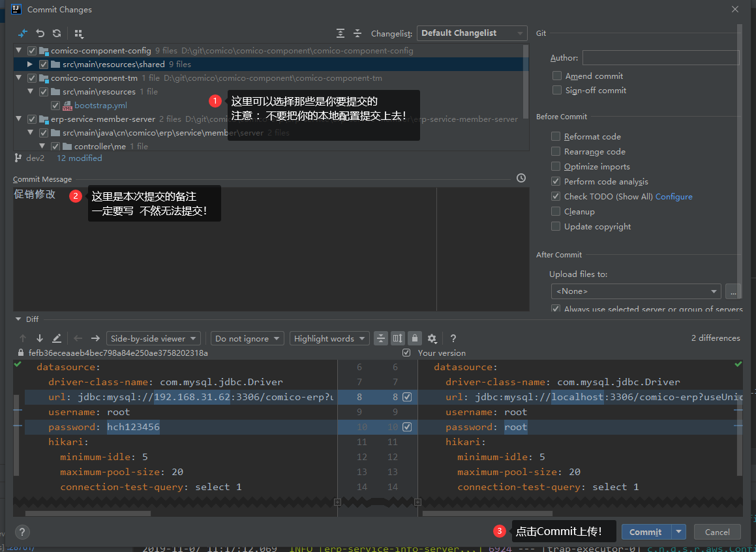The image size is (756, 552).
Task: Open diff help question mark
Action: click(x=453, y=339)
